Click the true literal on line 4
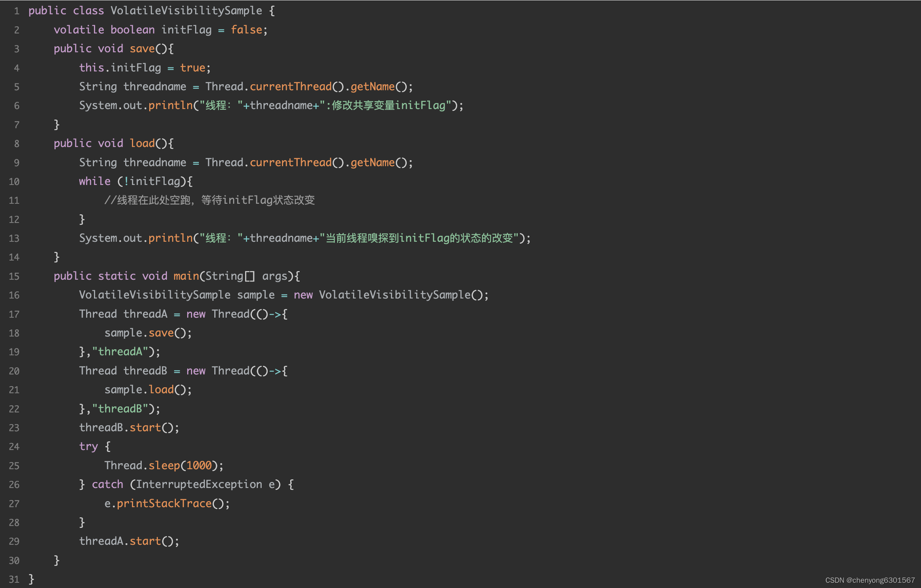This screenshot has width=921, height=588. pos(192,68)
